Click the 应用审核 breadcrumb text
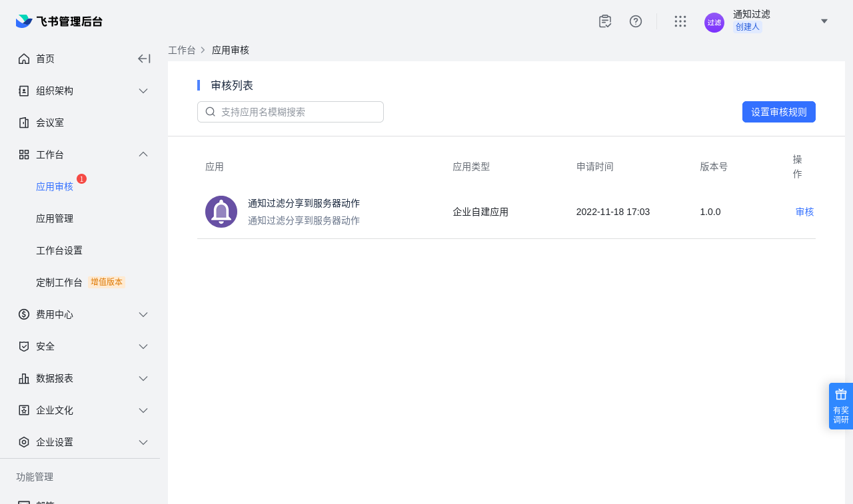Image resolution: width=853 pixels, height=504 pixels. (x=231, y=50)
